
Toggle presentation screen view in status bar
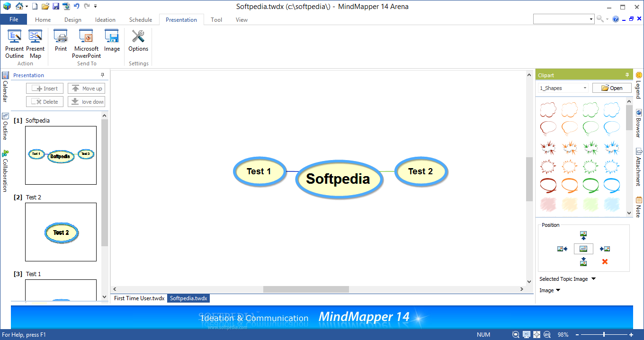pyautogui.click(x=526, y=335)
